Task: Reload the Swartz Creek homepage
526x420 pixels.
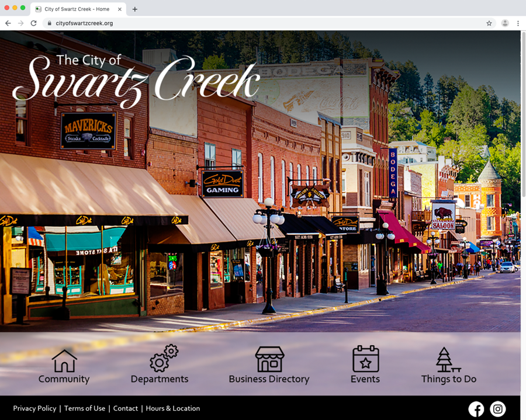Action: [33, 23]
